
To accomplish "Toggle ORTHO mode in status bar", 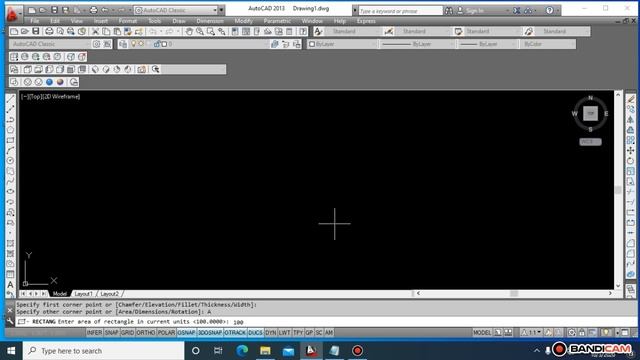I will pyautogui.click(x=146, y=333).
